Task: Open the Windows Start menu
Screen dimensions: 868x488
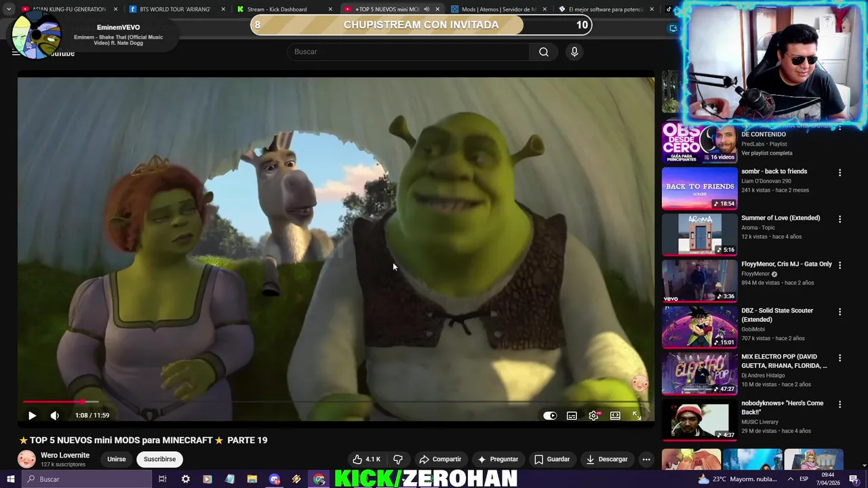Action: point(10,479)
